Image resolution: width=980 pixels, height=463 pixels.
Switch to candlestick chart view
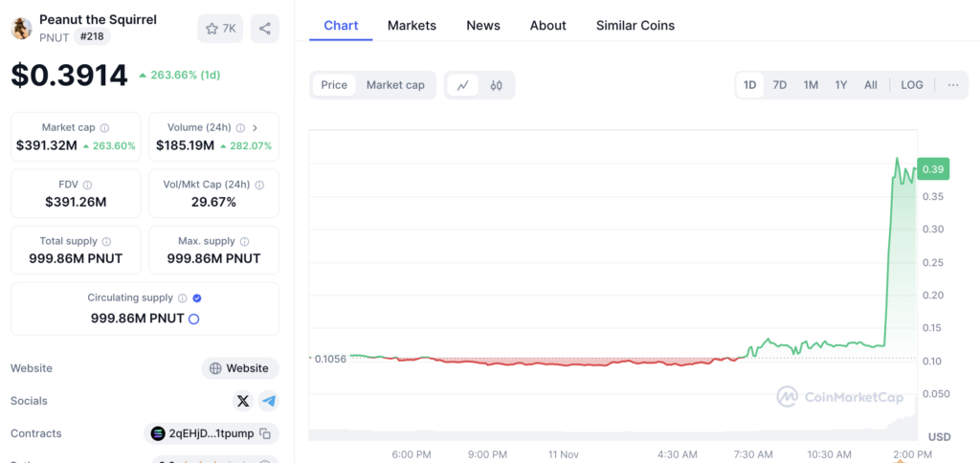click(496, 85)
